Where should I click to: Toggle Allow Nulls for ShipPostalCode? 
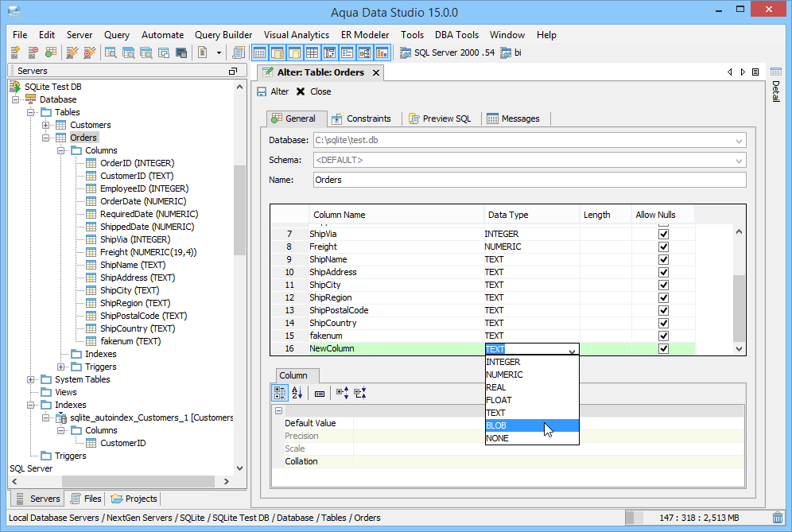point(664,310)
